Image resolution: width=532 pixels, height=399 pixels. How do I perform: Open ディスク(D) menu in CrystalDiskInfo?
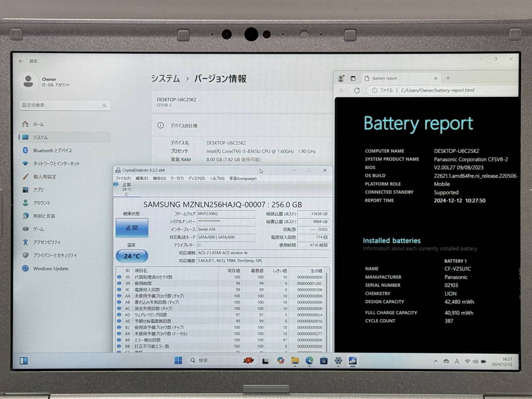[x=197, y=178]
